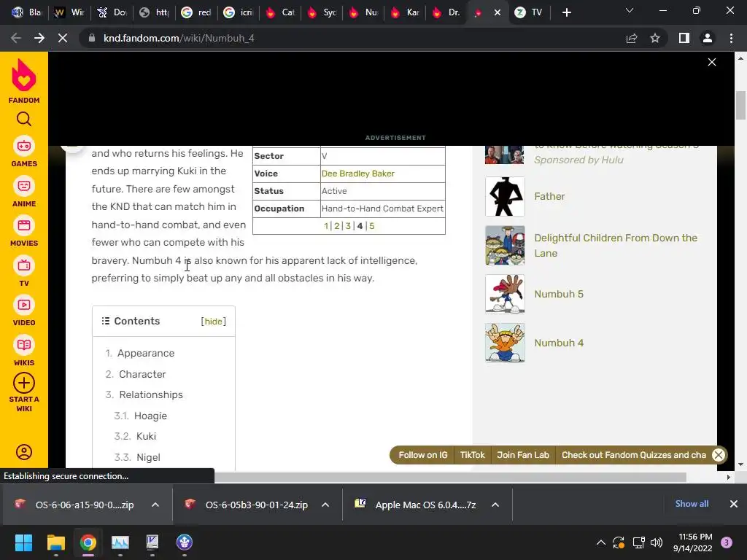Open Numbuh 4 thumbnail in sidebar

[505, 343]
